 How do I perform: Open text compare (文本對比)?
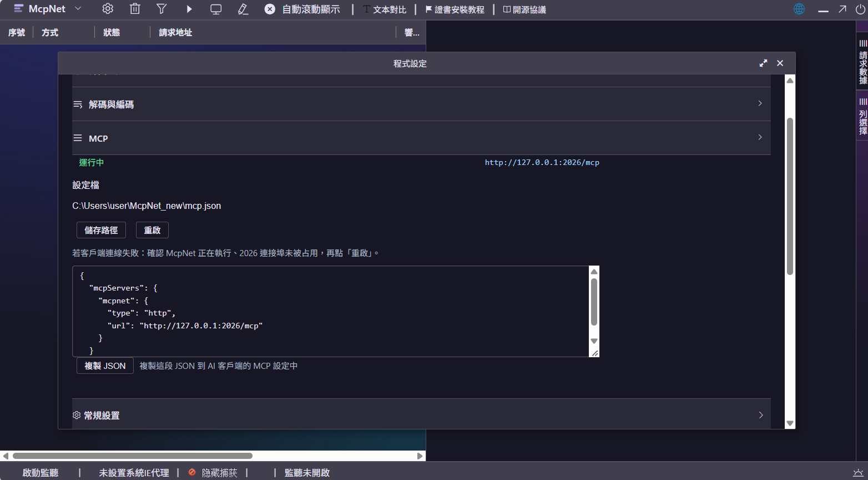click(385, 9)
